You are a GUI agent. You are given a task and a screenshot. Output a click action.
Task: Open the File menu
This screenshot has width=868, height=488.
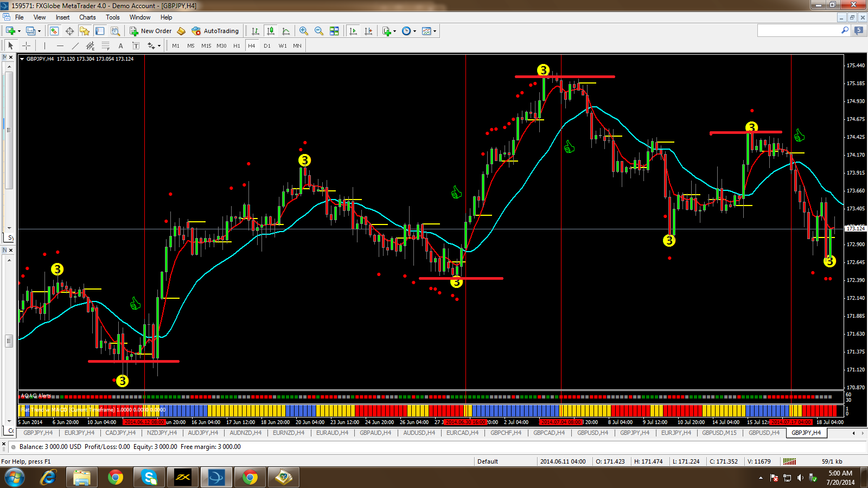pyautogui.click(x=20, y=17)
